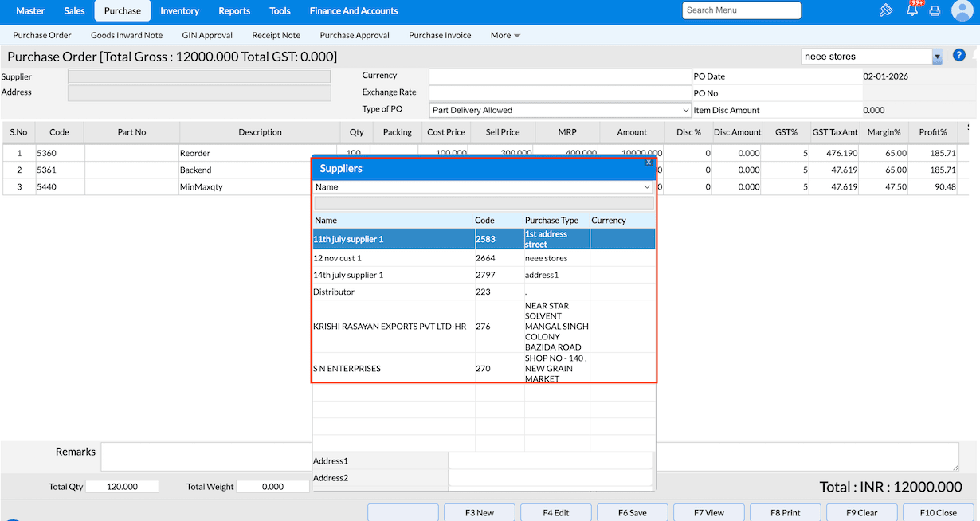980x521 pixels.
Task: Open the Purchase Invoice tab
Action: pos(440,35)
